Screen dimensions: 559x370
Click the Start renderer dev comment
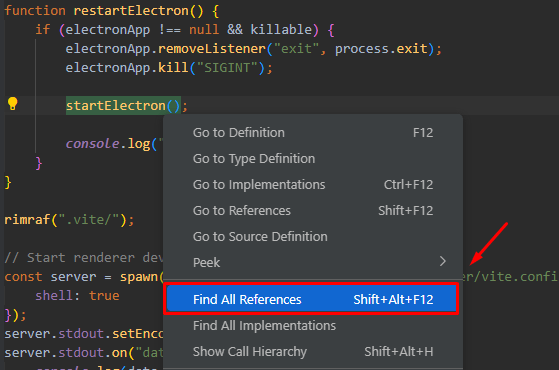pyautogui.click(x=84, y=257)
